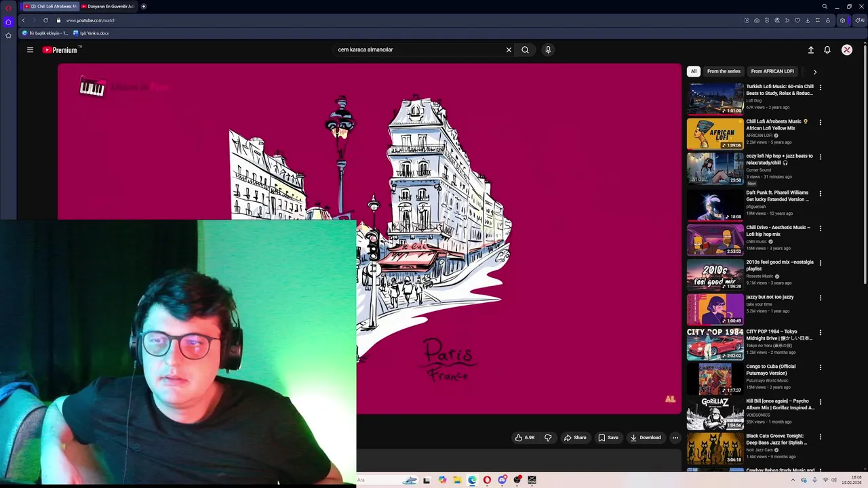
Task: Open Opera tab search magnifier
Action: tap(825, 6)
